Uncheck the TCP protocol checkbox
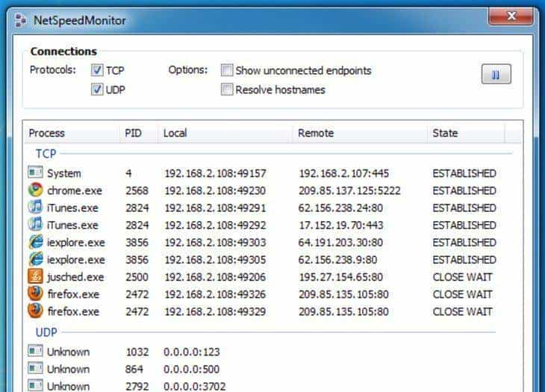 pyautogui.click(x=97, y=70)
